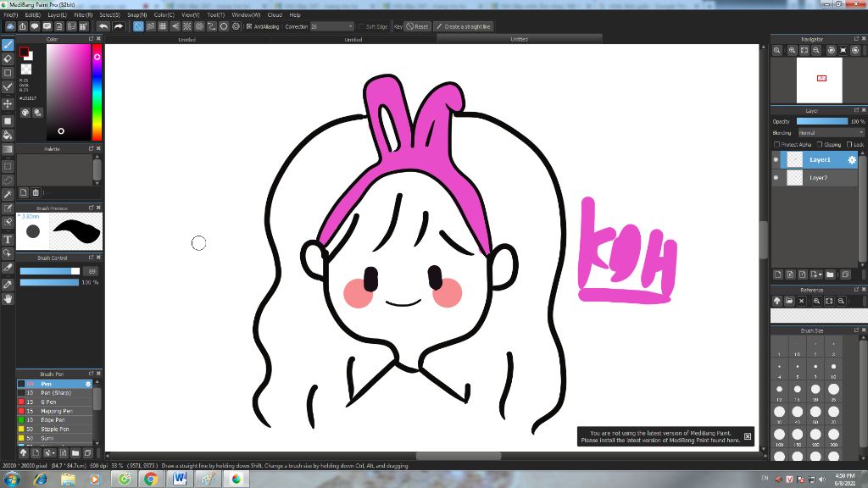Toggle the transparent color swatch
868x488 pixels.
pos(26,69)
